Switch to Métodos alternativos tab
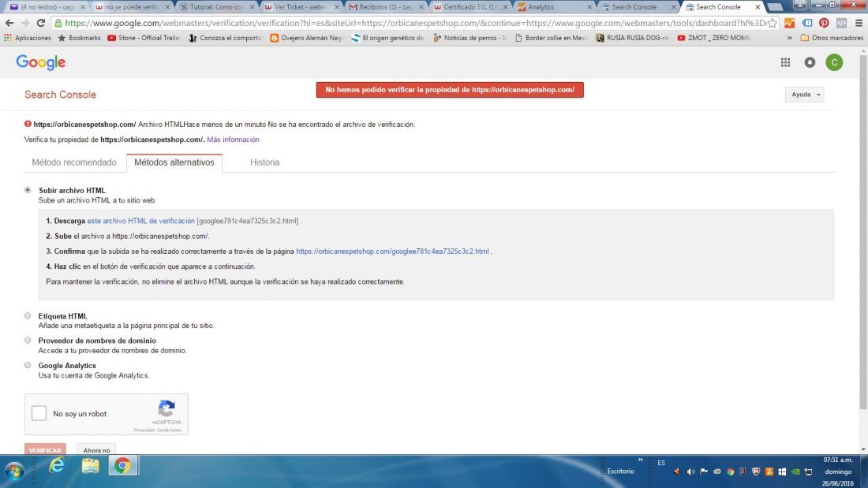The image size is (868, 488). pos(174,162)
